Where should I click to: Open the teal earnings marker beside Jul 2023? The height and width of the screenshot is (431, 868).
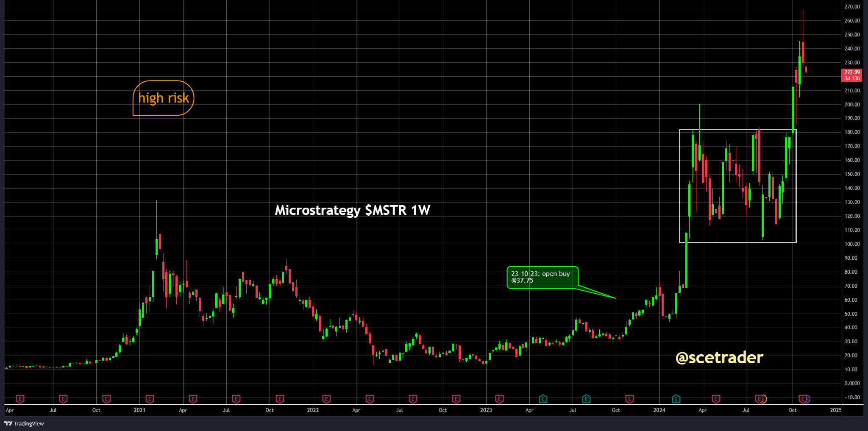[x=586, y=399]
